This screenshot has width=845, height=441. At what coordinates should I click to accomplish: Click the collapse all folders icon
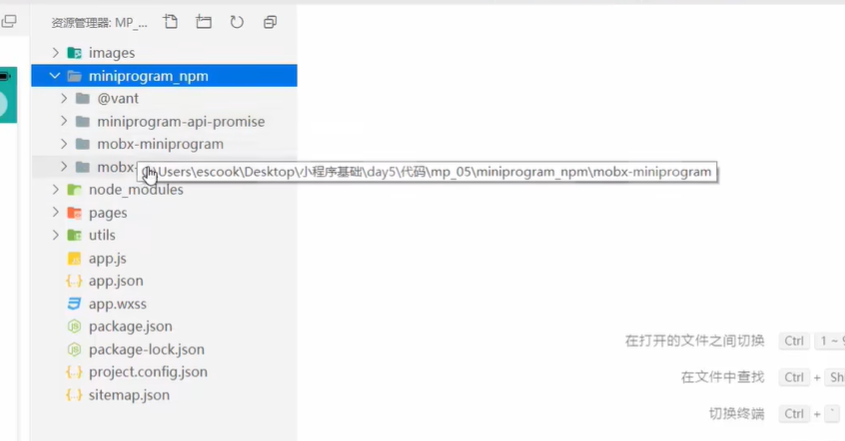[x=270, y=22]
